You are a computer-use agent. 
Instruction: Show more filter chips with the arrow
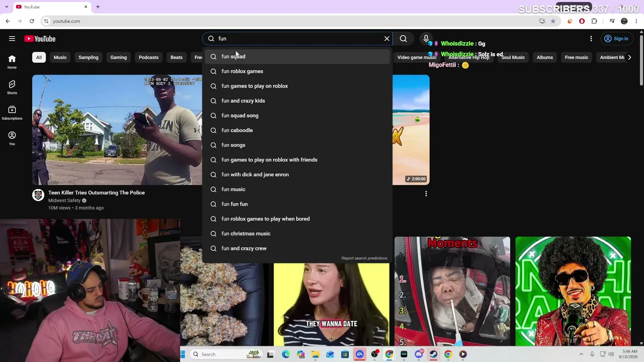click(x=629, y=57)
